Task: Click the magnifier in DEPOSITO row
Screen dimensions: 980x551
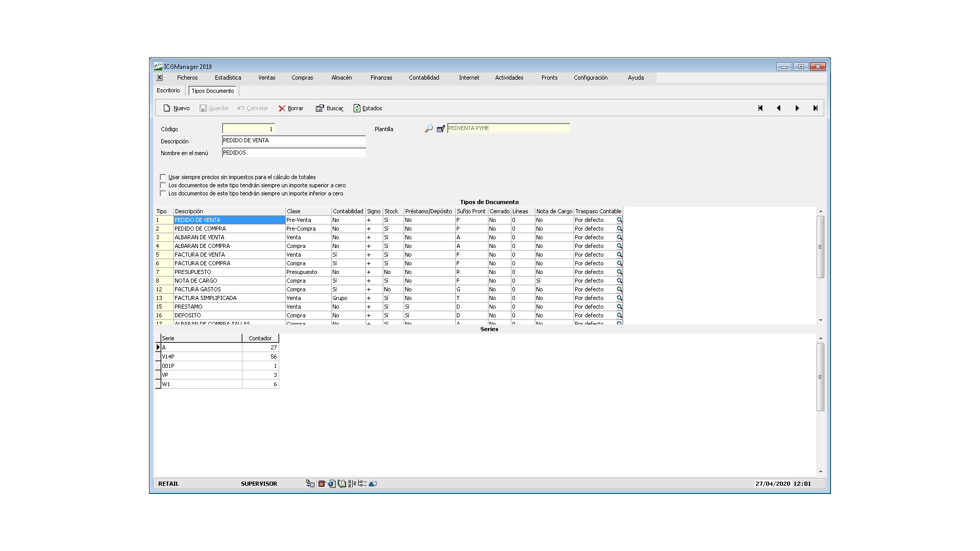Action: [619, 316]
